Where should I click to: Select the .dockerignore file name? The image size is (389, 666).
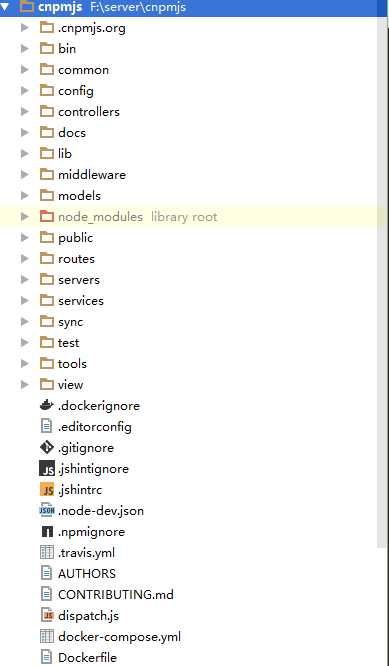[x=99, y=406]
